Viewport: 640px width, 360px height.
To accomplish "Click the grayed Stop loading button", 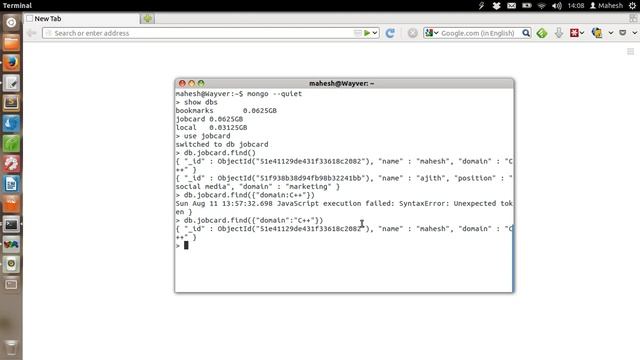I will pyautogui.click(x=413, y=33).
